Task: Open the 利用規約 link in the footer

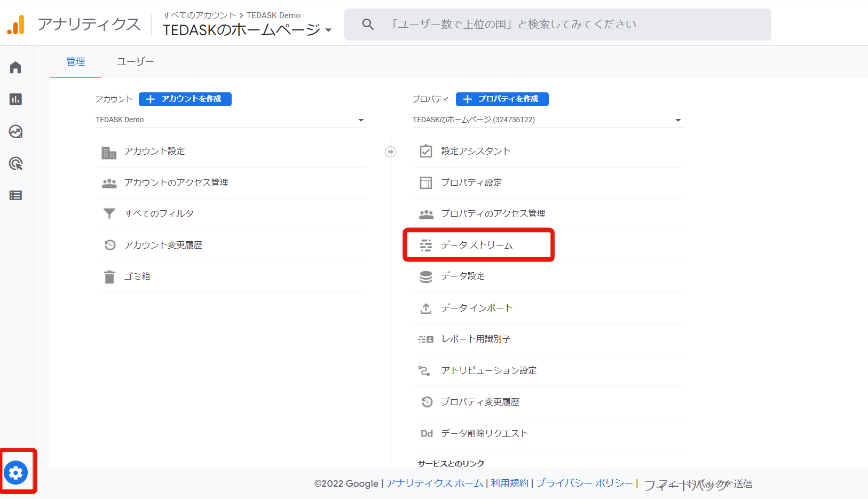Action: (x=509, y=484)
